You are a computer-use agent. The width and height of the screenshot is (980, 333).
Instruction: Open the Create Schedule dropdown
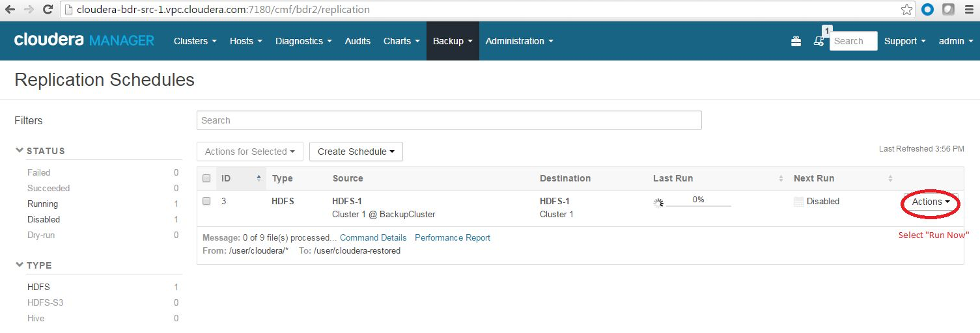[356, 152]
